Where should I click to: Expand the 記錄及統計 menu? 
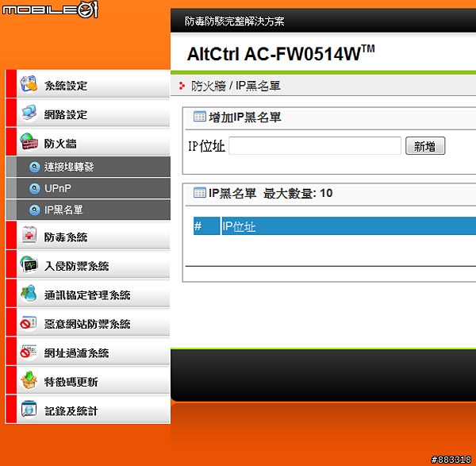click(x=88, y=409)
